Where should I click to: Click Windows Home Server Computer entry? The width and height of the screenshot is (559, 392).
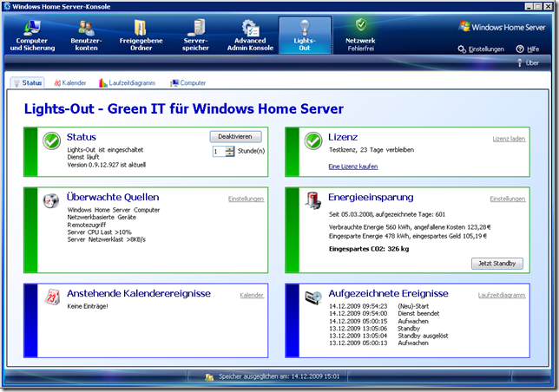(x=114, y=210)
